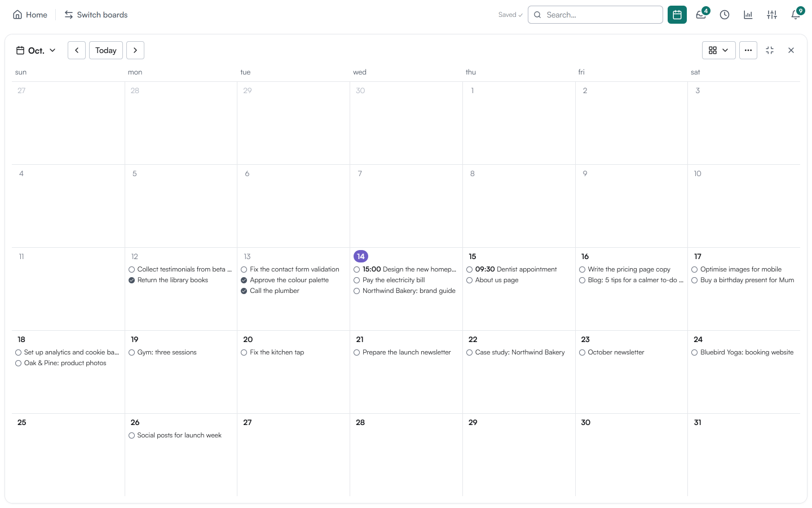Go to Home
This screenshot has width=812, height=508.
coord(30,15)
